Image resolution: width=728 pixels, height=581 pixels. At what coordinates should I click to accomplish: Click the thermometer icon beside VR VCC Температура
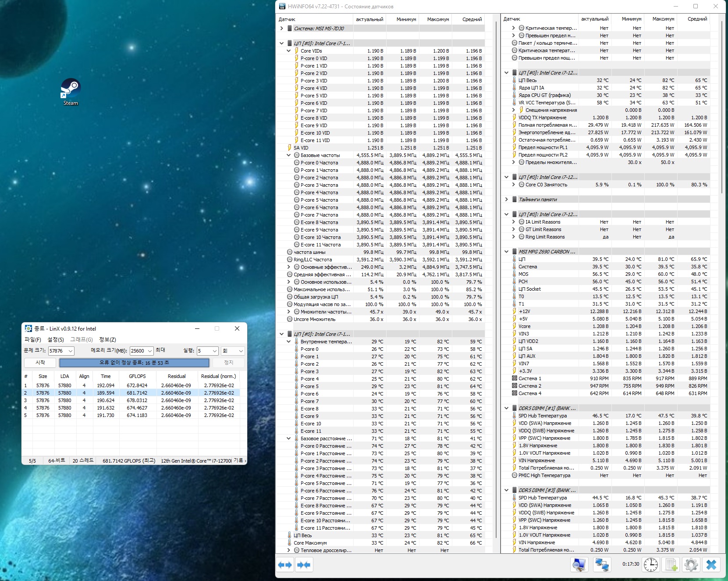(x=515, y=103)
